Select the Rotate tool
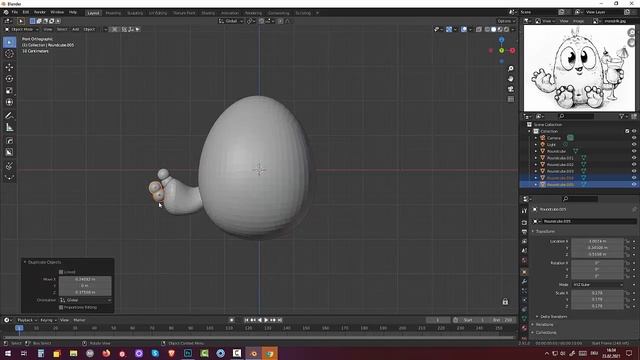The image size is (640, 360). tap(9, 79)
